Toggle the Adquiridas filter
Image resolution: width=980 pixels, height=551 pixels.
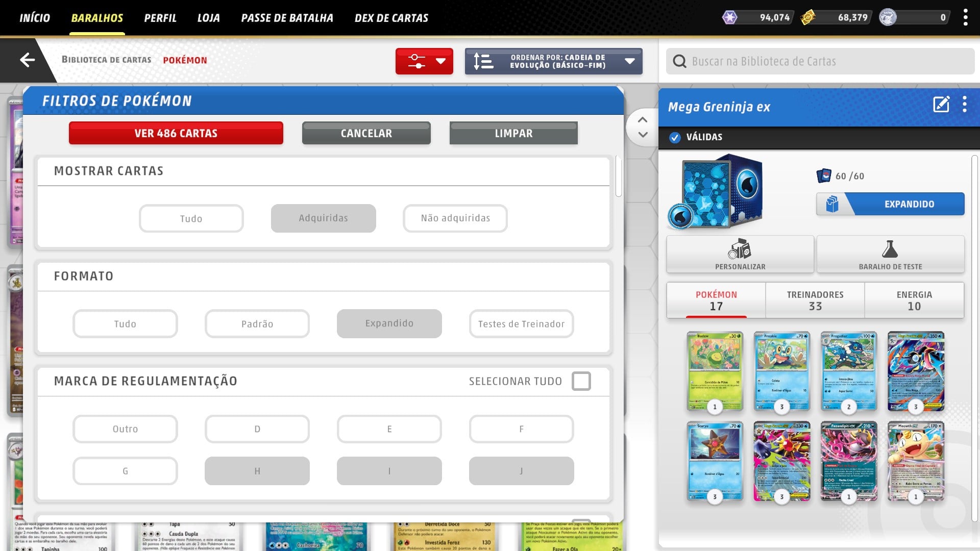pos(324,218)
